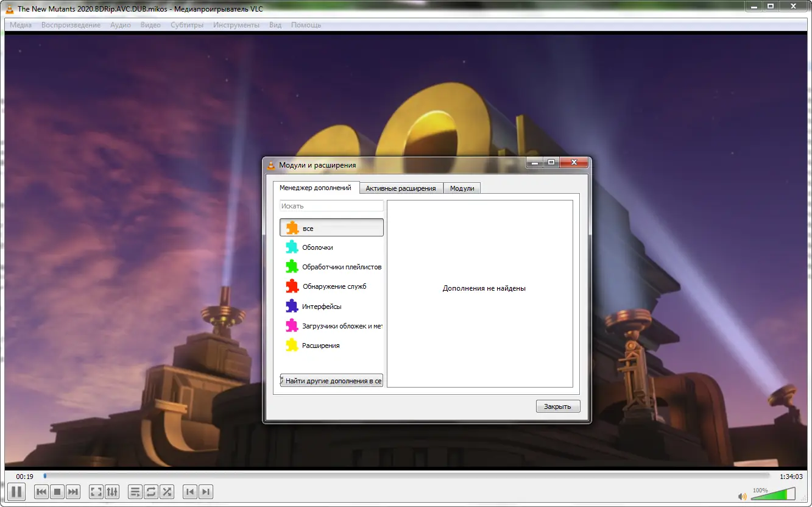This screenshot has height=507, width=812.
Task: Toggle loop playback mode
Action: [x=151, y=492]
